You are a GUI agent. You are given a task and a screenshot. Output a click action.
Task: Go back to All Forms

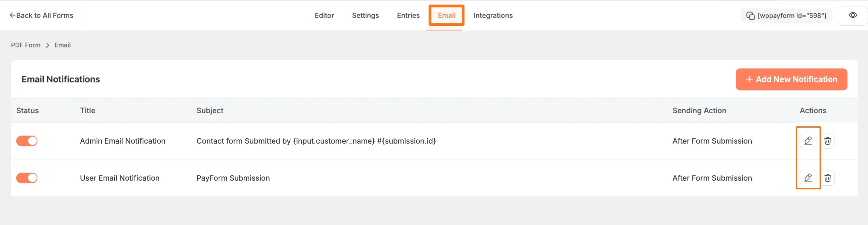click(44, 16)
